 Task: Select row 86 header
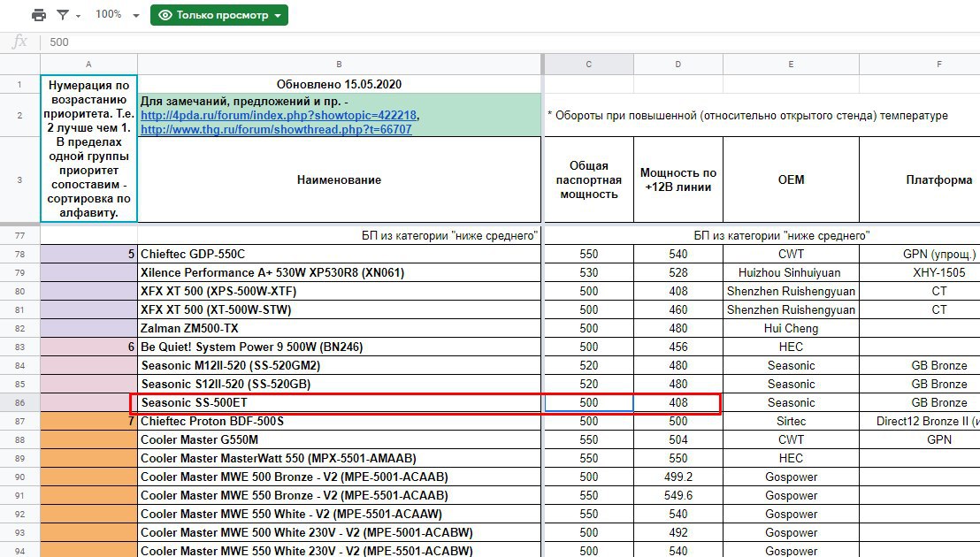coord(20,403)
